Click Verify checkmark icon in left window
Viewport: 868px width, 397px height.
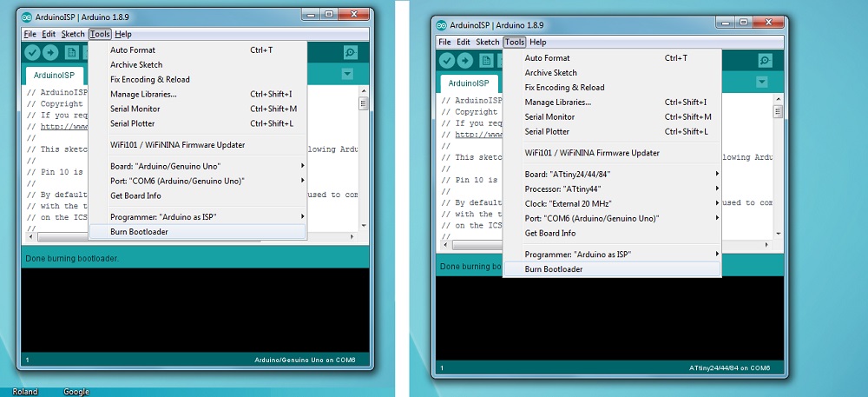(33, 53)
